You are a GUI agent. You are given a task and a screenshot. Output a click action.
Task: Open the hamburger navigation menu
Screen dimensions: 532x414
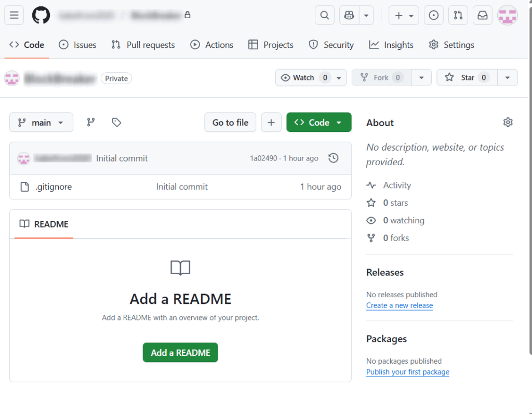pyautogui.click(x=14, y=16)
